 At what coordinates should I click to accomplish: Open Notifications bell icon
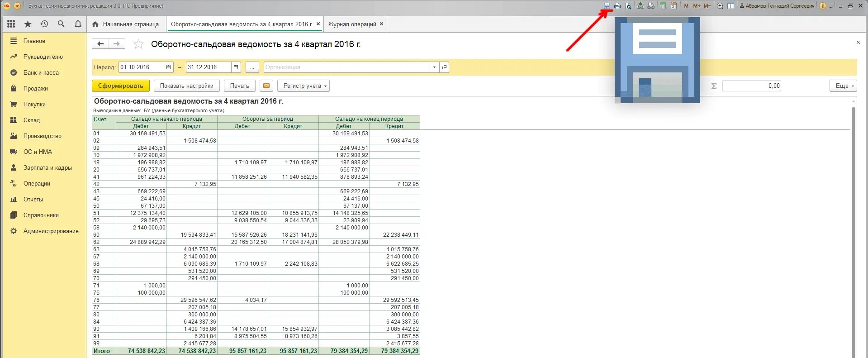pyautogui.click(x=78, y=24)
